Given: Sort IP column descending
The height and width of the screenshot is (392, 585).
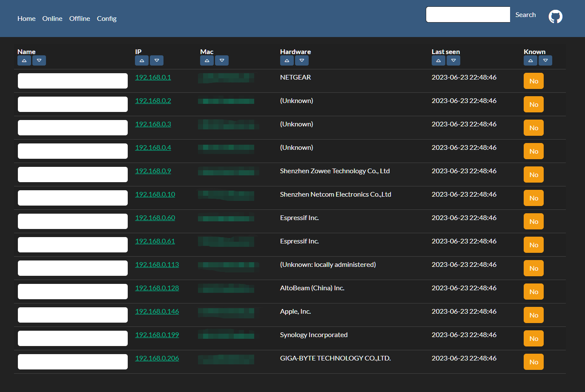Looking at the screenshot, I should (x=157, y=61).
